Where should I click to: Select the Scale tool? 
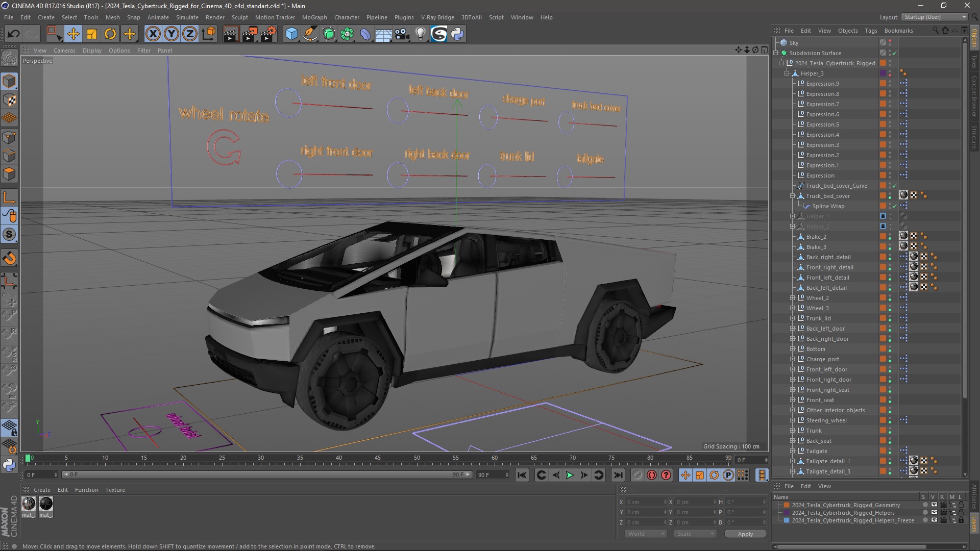click(92, 34)
